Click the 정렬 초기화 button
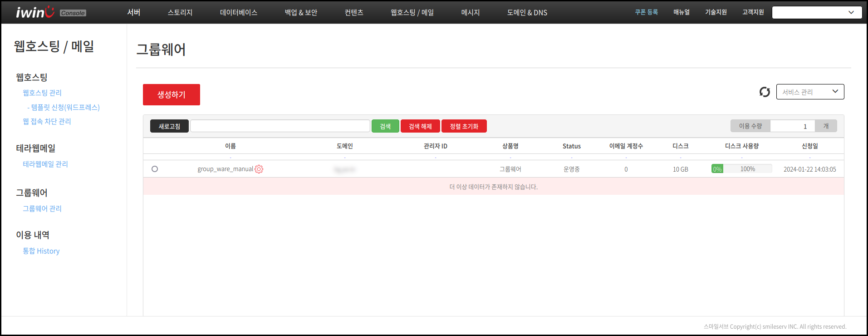868x336 pixels. pos(464,126)
